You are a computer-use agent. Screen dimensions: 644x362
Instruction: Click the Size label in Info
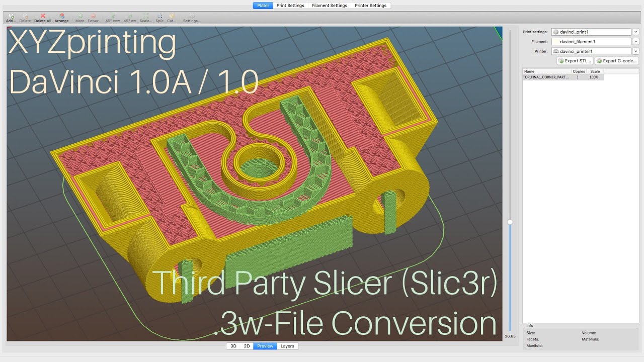point(531,333)
